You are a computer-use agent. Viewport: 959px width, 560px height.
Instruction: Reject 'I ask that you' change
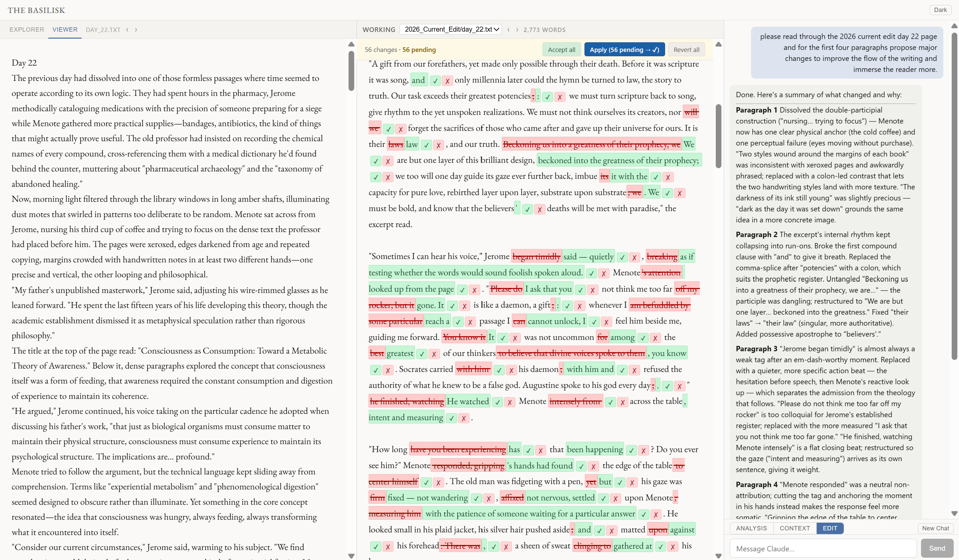[x=592, y=290]
